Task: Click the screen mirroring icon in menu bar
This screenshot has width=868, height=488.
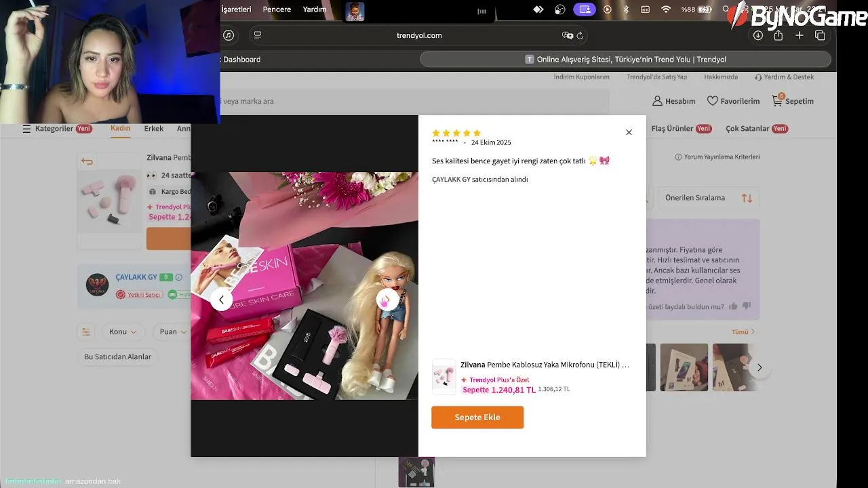Action: coord(585,9)
